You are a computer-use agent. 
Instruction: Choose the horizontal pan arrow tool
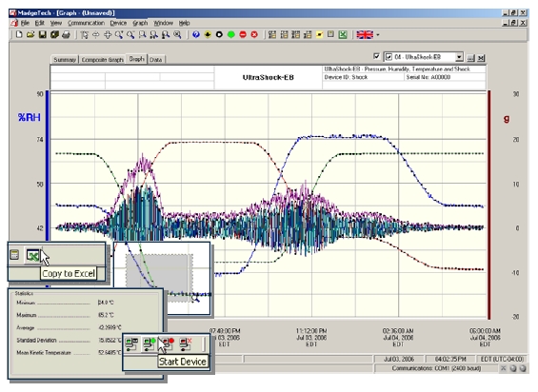tap(96, 34)
